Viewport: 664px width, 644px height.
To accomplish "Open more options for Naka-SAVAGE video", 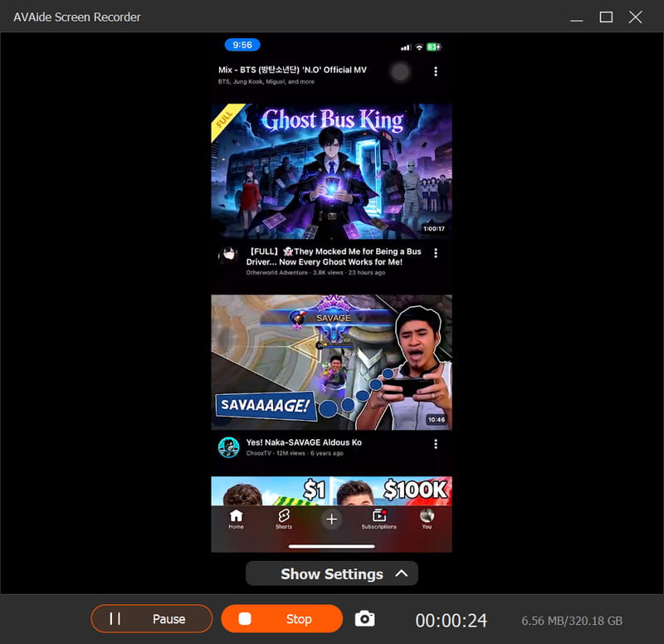I will tap(436, 444).
